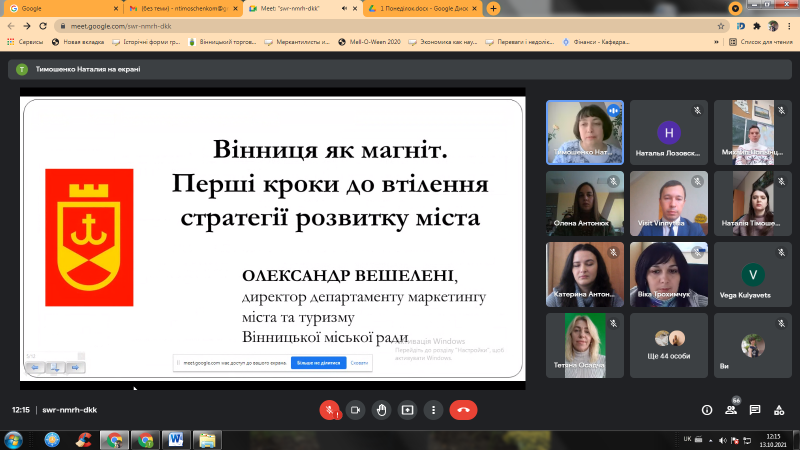Viewport: 800px width, 450px height.
Task: Open more options three-dot menu
Action: (433, 410)
